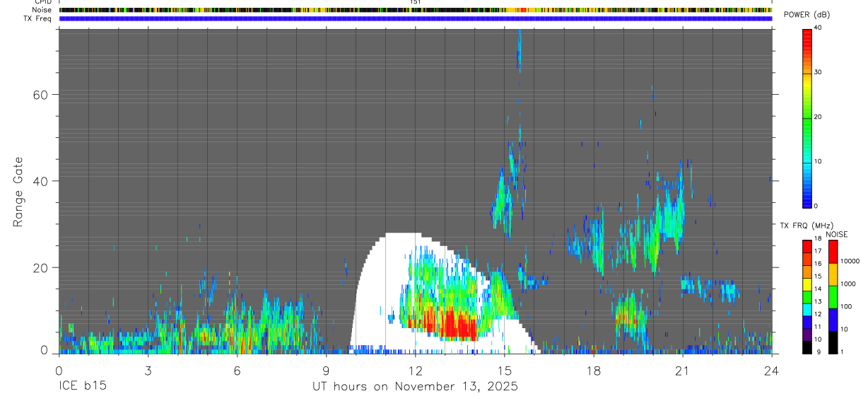The image size is (868, 401).
Task: Click the blue TX Freq bar
Action: pos(415,18)
